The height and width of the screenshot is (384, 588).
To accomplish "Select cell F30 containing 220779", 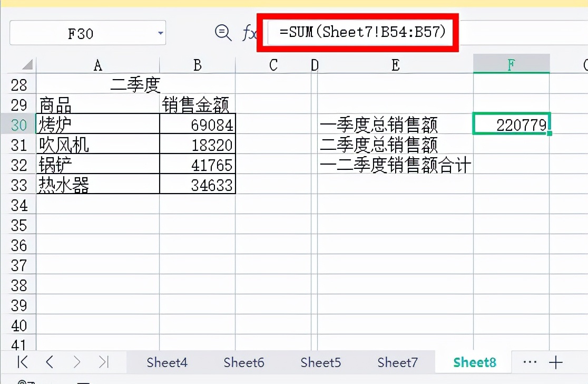I will click(511, 125).
